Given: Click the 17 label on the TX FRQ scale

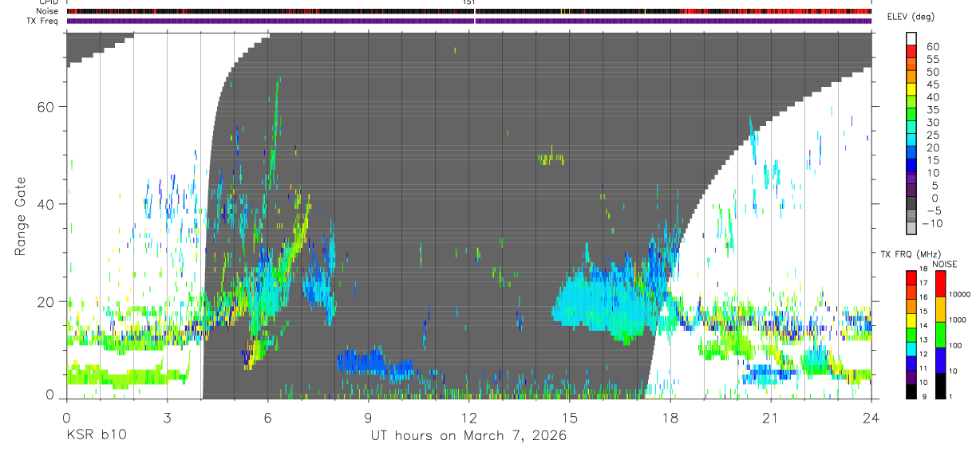Looking at the screenshot, I should 924,283.
